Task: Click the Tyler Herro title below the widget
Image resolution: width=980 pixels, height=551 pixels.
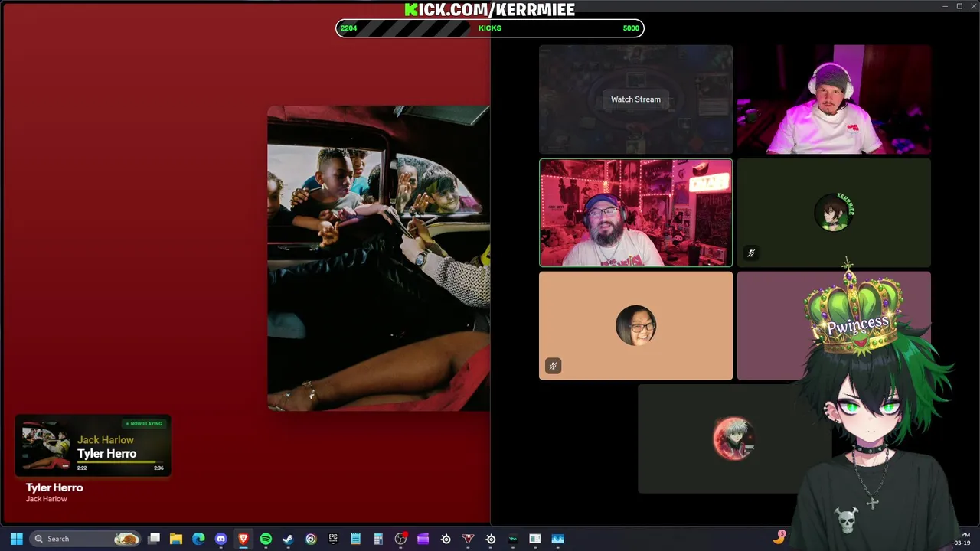Action: [x=54, y=487]
